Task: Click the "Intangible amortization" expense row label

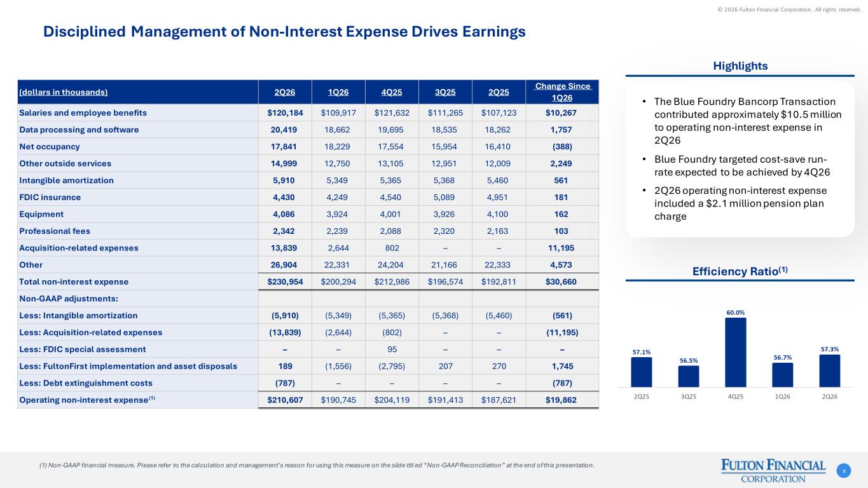Action: coord(67,180)
